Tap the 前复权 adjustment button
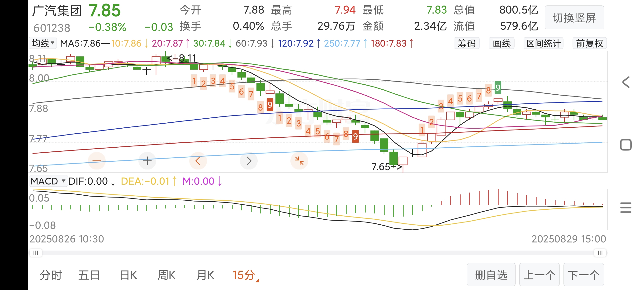 tap(589, 43)
